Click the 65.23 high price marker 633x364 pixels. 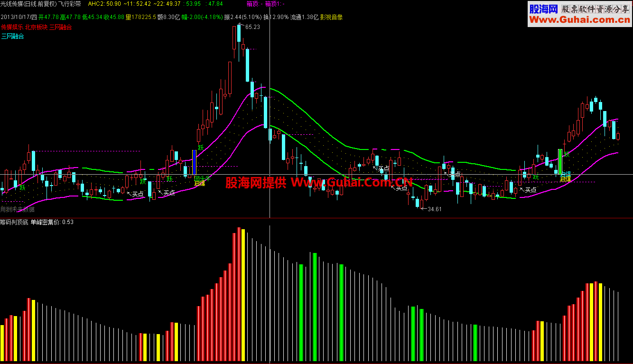(x=252, y=27)
